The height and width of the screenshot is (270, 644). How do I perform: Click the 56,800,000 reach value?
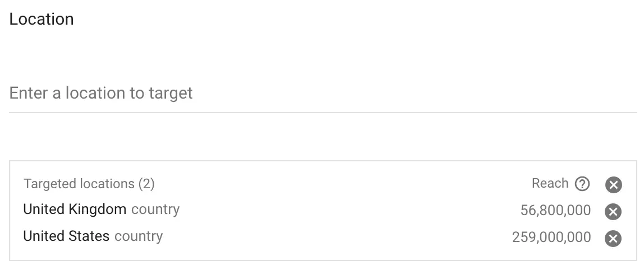pyautogui.click(x=555, y=211)
